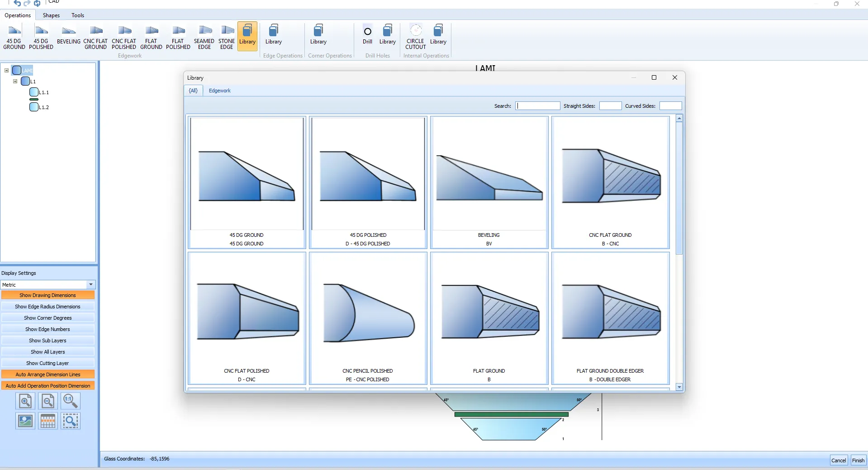The image size is (868, 470).
Task: Select the FLAT GROUND ribbon tool
Action: tap(151, 37)
